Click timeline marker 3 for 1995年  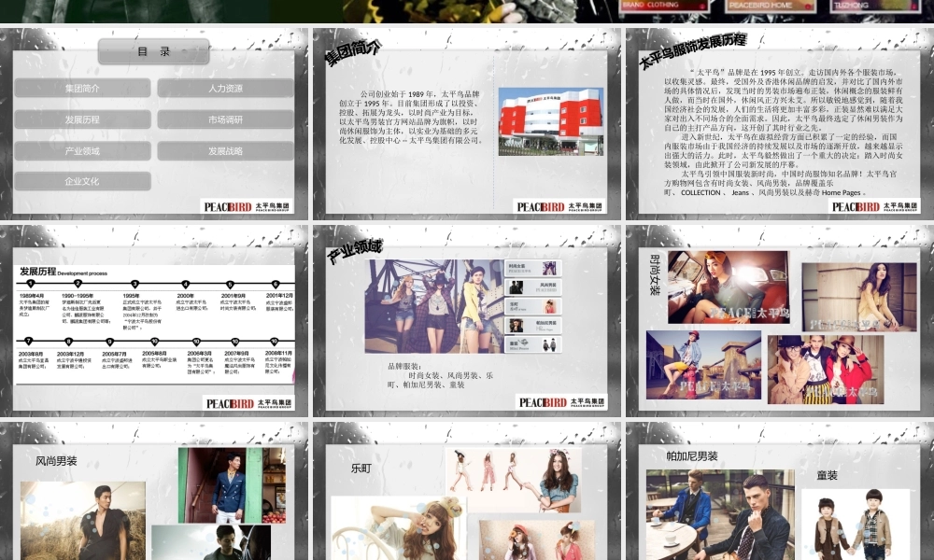(x=135, y=284)
